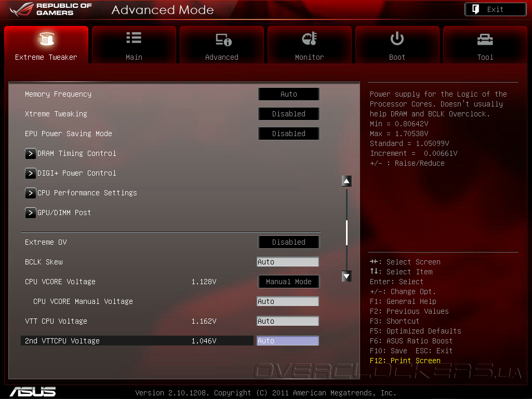
Task: Click the 1.046V 2nd VTTCPU reading
Action: click(x=204, y=341)
